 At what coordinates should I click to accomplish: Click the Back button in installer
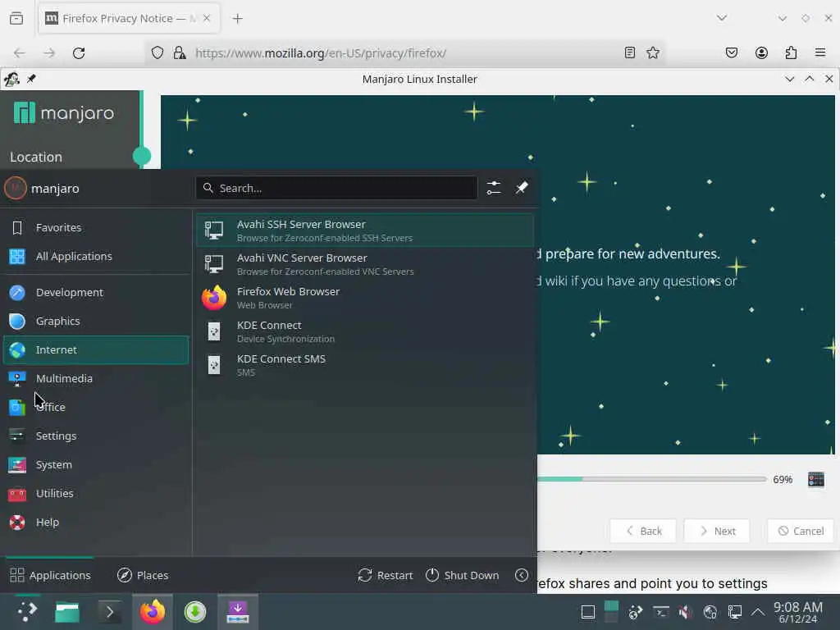[643, 531]
